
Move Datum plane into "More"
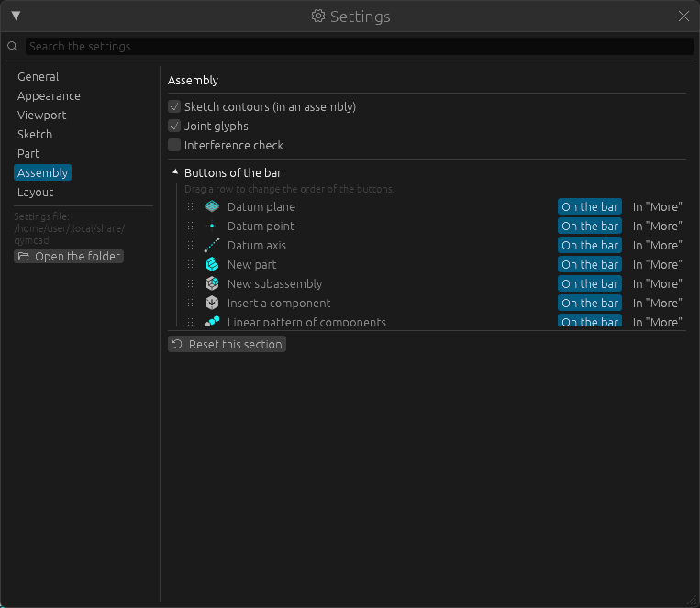tap(657, 206)
